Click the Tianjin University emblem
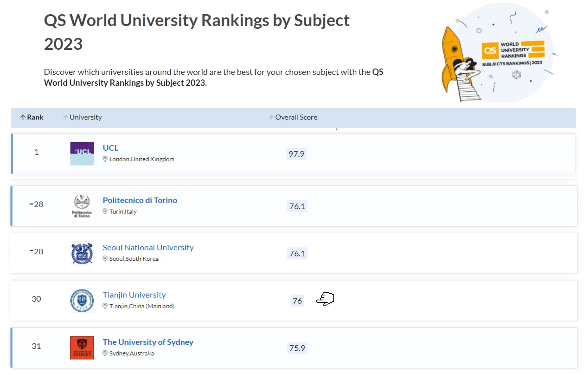Screen dimensions: 588x375 (82, 301)
